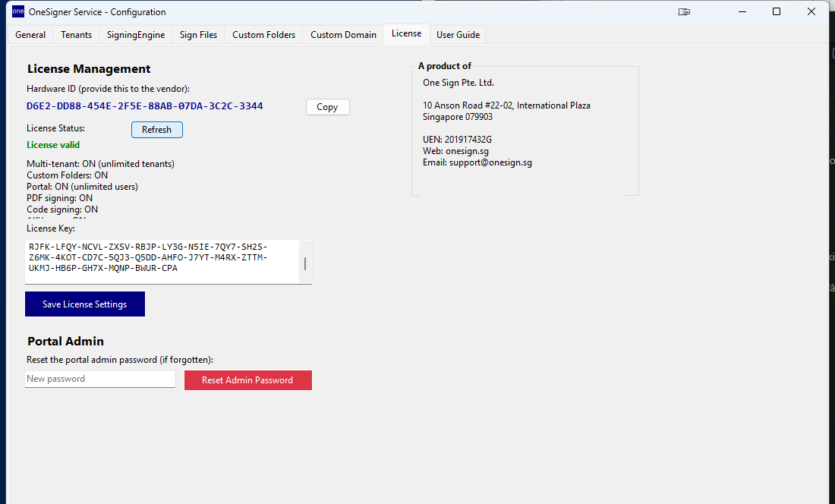
Task: Open the SigningEngine tab
Action: pos(136,35)
